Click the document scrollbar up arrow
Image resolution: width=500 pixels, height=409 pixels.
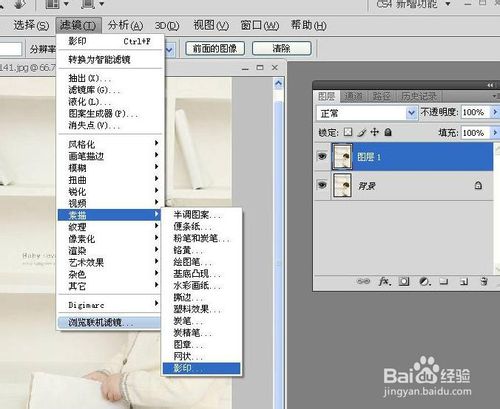(279, 83)
